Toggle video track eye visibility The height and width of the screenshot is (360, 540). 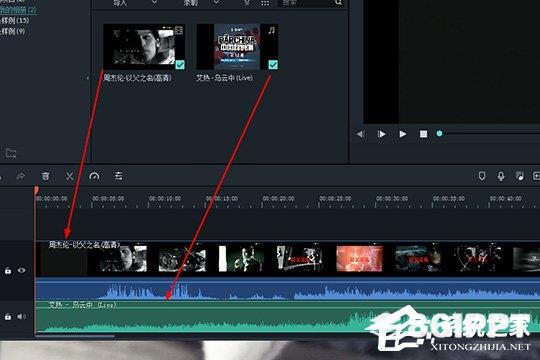point(22,270)
